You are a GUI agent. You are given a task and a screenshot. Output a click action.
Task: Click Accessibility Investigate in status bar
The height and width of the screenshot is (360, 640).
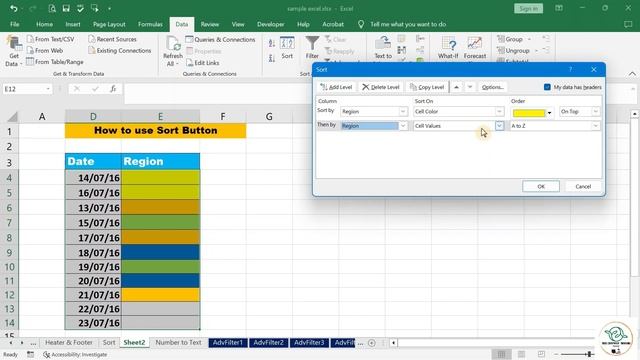tap(75, 355)
